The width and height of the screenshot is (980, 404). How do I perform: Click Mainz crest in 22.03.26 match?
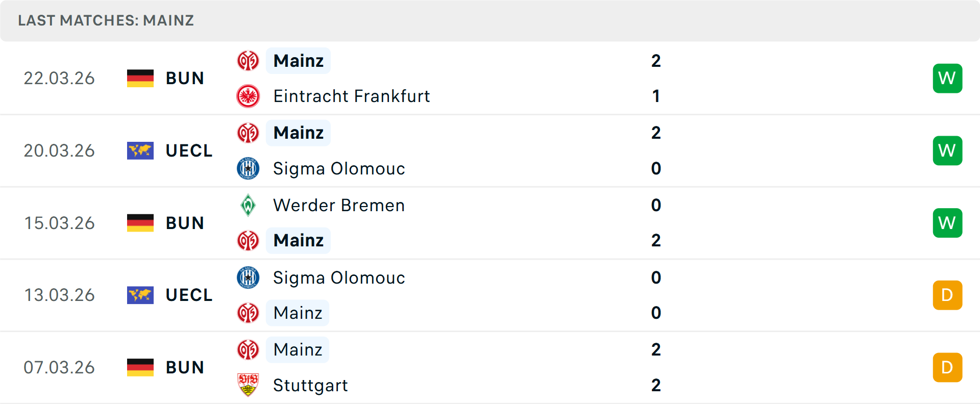248,61
